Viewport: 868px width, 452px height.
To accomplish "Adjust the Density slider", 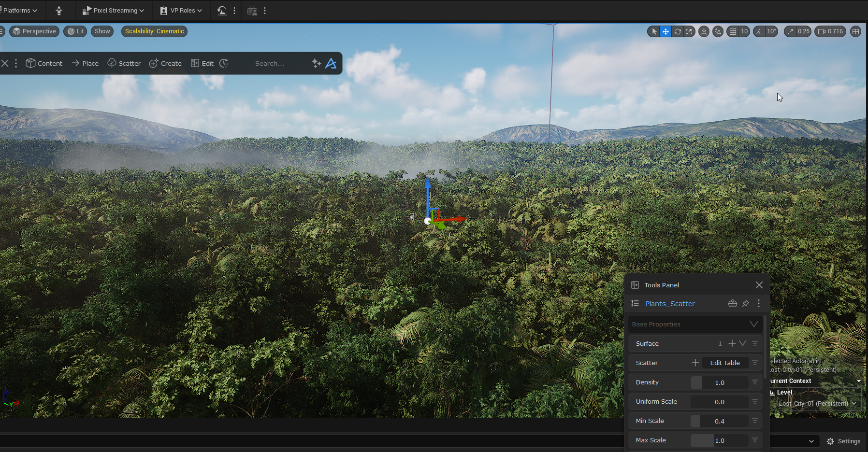I will point(719,382).
